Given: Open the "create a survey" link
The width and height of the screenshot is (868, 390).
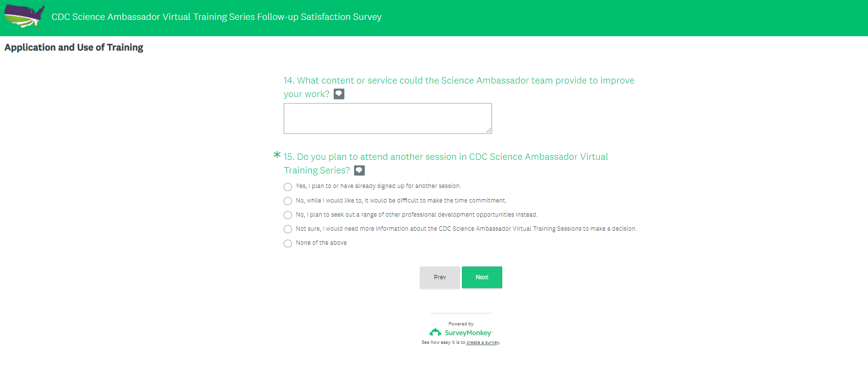Looking at the screenshot, I should 482,342.
